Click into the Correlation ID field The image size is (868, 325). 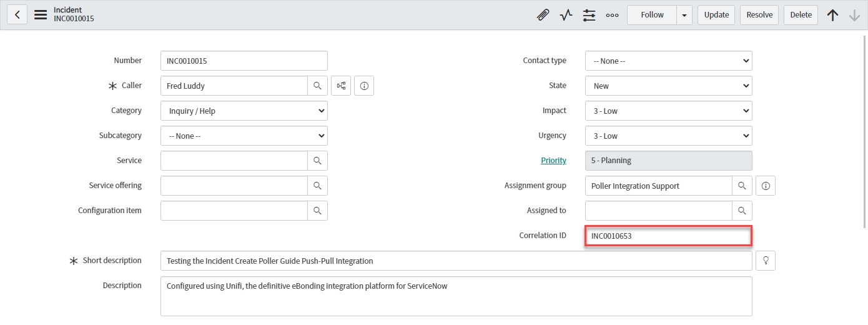point(668,236)
